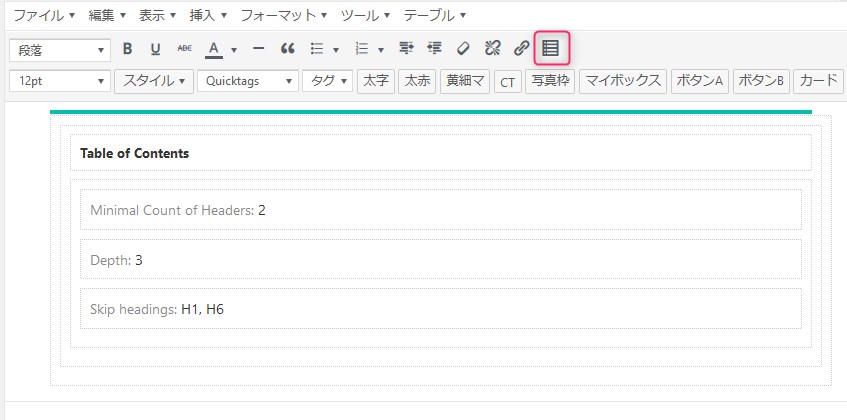The width and height of the screenshot is (847, 420).
Task: Click the highlighted Table of Contents icon
Action: [x=551, y=48]
